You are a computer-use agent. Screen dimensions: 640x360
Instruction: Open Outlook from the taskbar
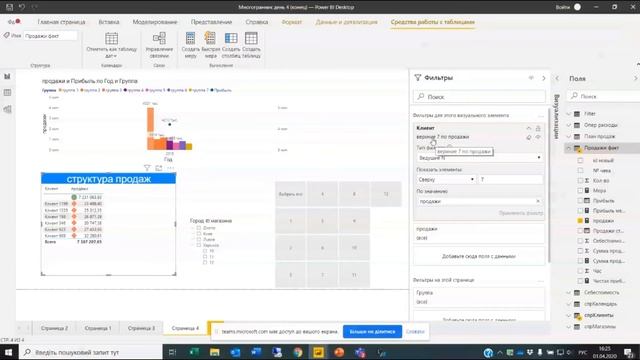click(236, 352)
